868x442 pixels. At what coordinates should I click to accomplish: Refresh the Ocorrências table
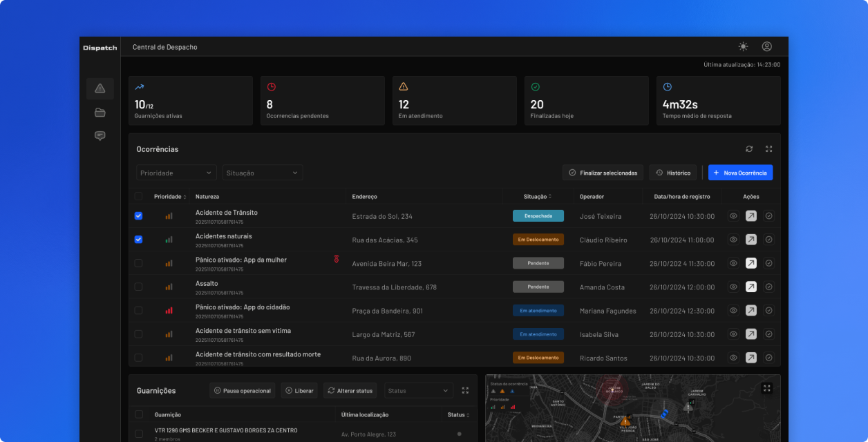click(x=749, y=148)
